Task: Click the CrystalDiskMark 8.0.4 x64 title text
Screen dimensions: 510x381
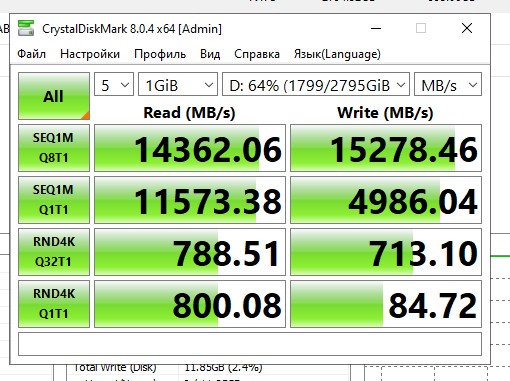Action: tap(132, 29)
